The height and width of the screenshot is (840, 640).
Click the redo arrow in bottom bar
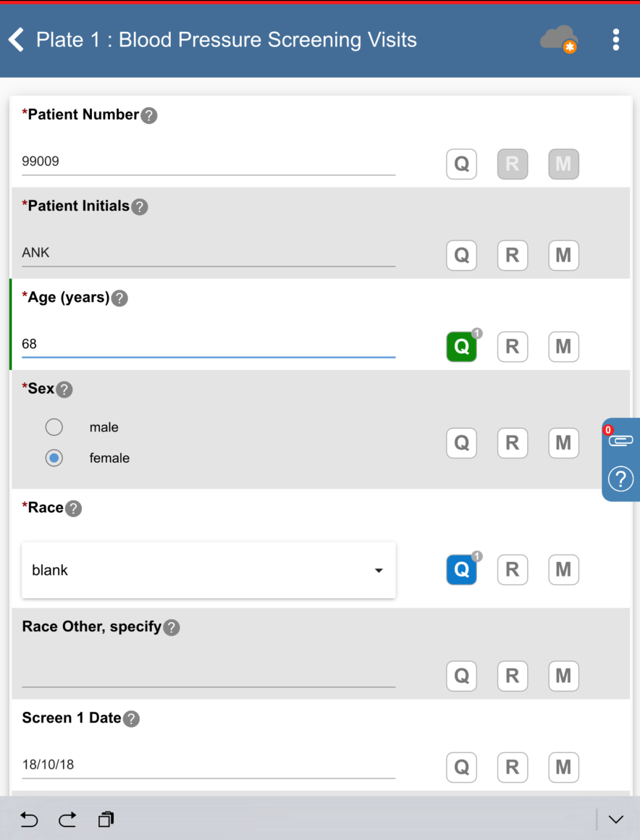(67, 820)
